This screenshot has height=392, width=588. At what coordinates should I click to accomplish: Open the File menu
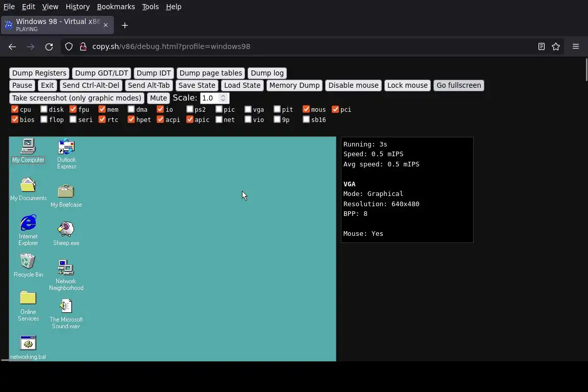(x=9, y=7)
